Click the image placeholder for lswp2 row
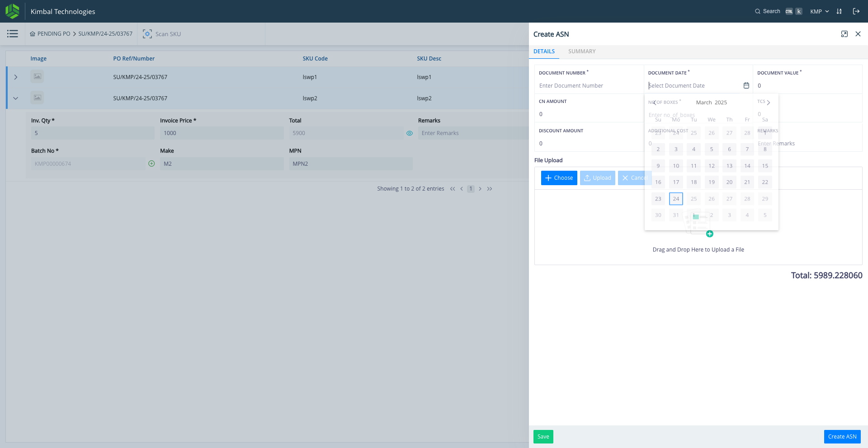Image resolution: width=868 pixels, height=448 pixels. tap(38, 98)
